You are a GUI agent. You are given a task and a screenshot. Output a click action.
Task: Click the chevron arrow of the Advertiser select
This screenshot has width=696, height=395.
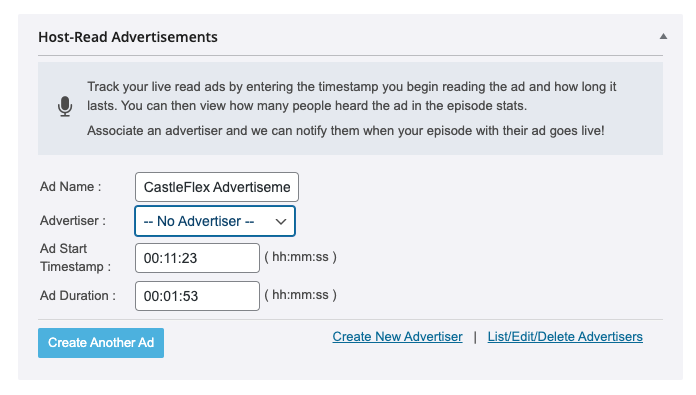[x=281, y=221]
